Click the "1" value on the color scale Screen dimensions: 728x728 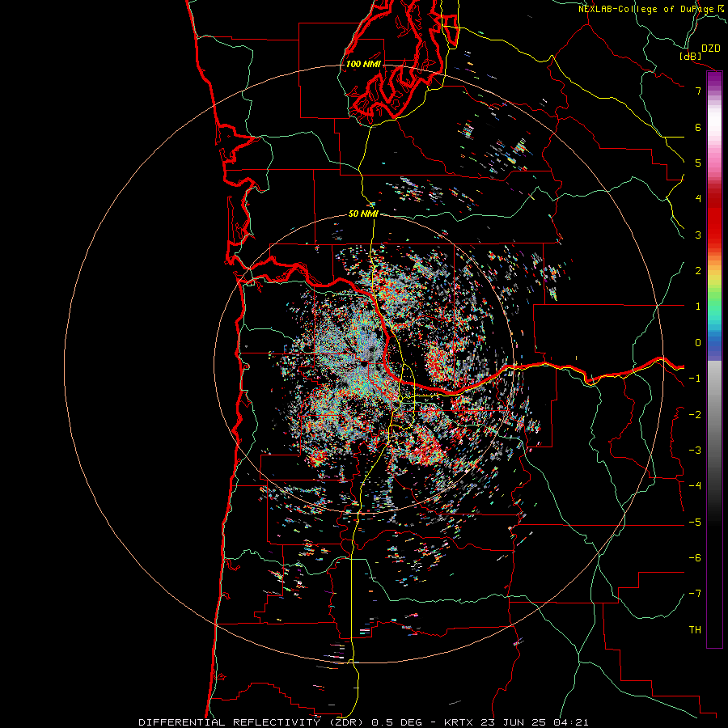point(698,306)
